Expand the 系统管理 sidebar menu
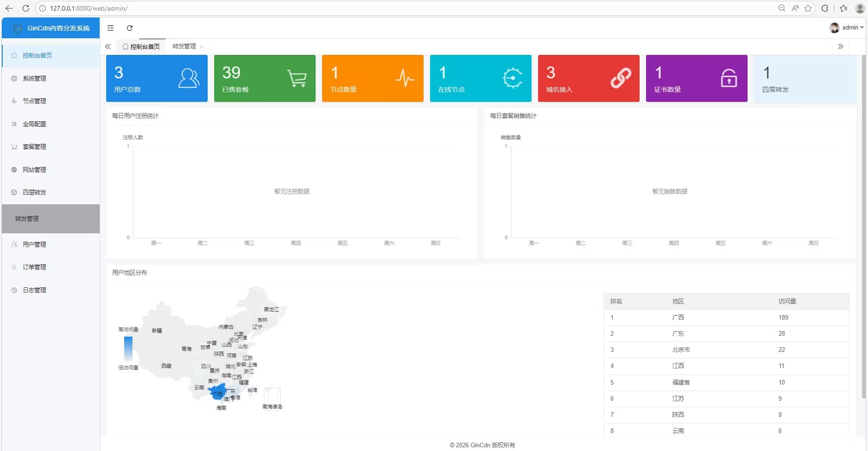Image resolution: width=868 pixels, height=451 pixels. [35, 78]
